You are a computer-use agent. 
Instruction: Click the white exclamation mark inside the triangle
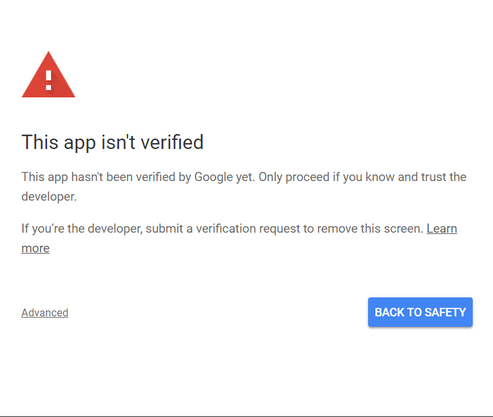[x=49, y=80]
